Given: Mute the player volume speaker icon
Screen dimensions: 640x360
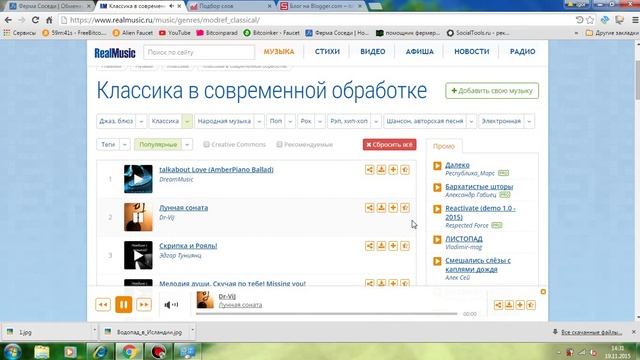Looking at the screenshot, I should point(171,305).
